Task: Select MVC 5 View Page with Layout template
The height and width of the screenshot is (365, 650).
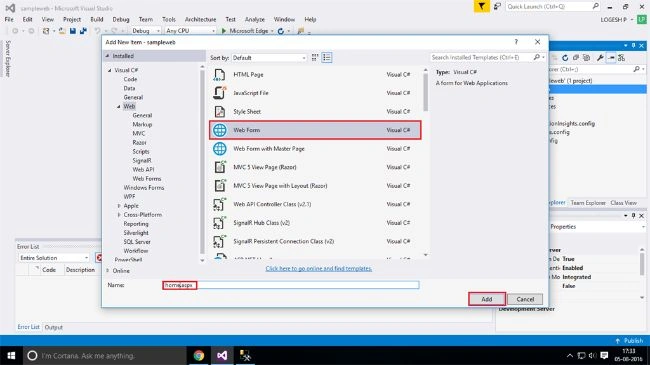Action: (315, 185)
